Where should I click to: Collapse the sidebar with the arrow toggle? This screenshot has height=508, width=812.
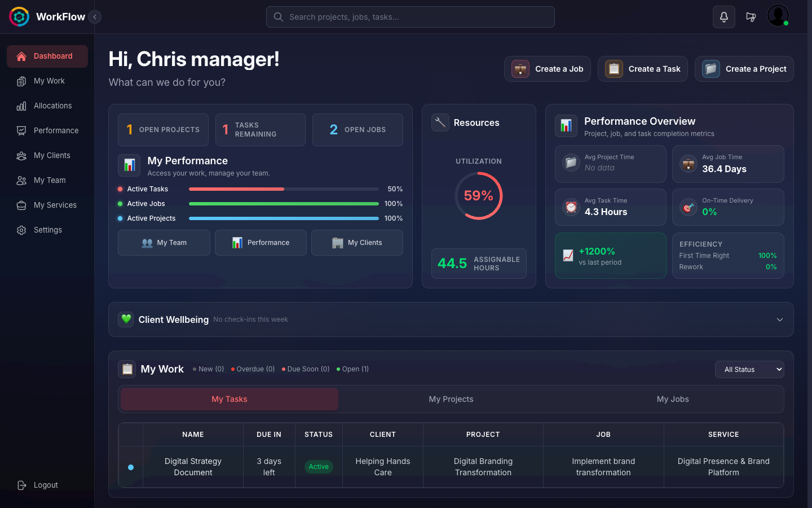coord(95,17)
